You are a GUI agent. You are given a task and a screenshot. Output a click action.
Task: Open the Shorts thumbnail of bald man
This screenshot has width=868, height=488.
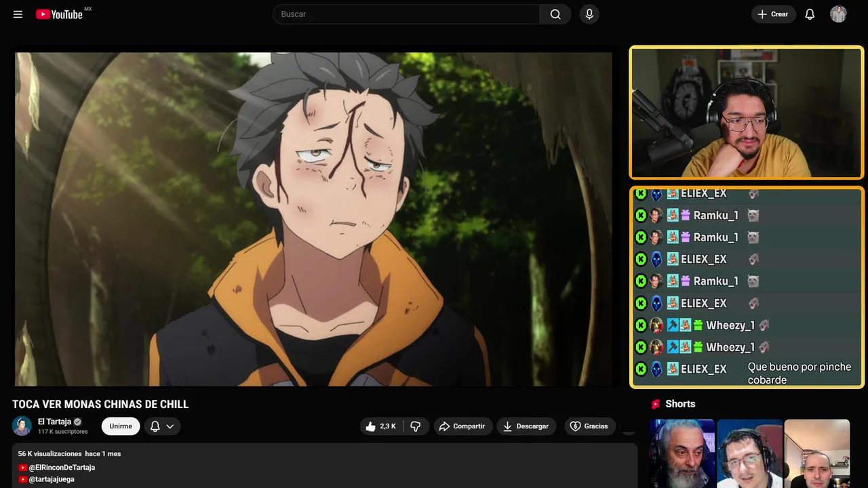pyautogui.click(x=816, y=453)
